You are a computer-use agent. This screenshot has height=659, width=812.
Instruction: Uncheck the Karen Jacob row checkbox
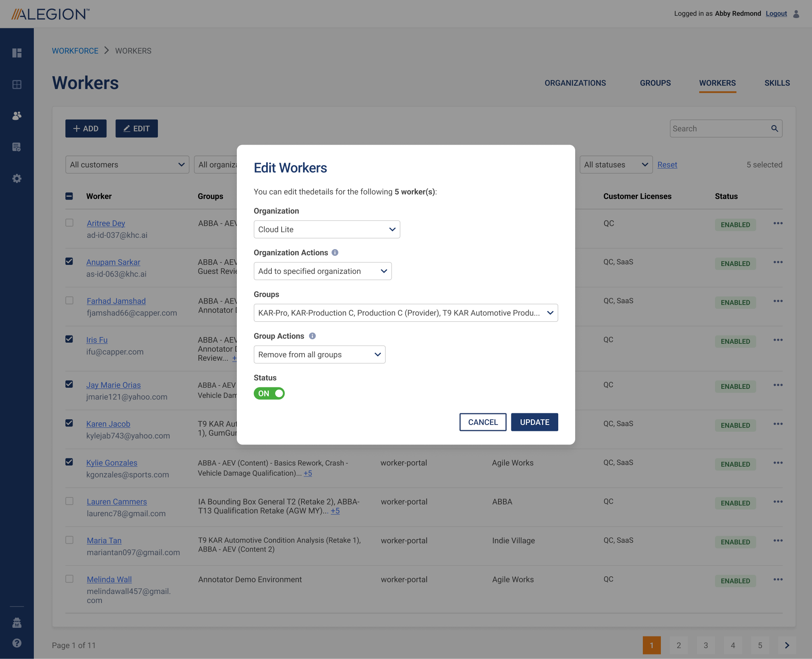coord(69,423)
